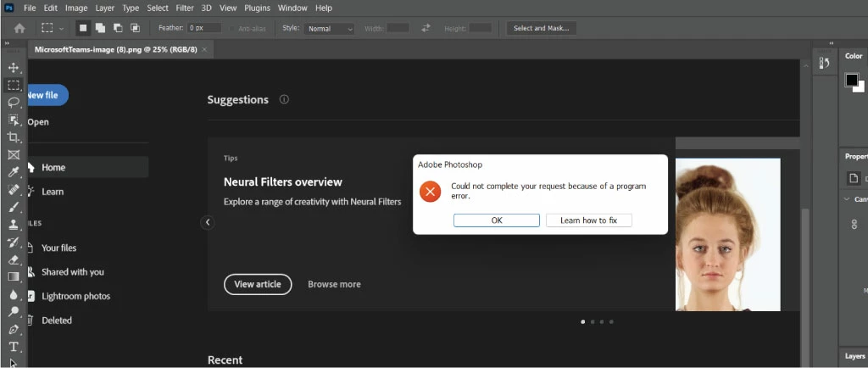
Task: Click Learn how to fix button
Action: (588, 220)
